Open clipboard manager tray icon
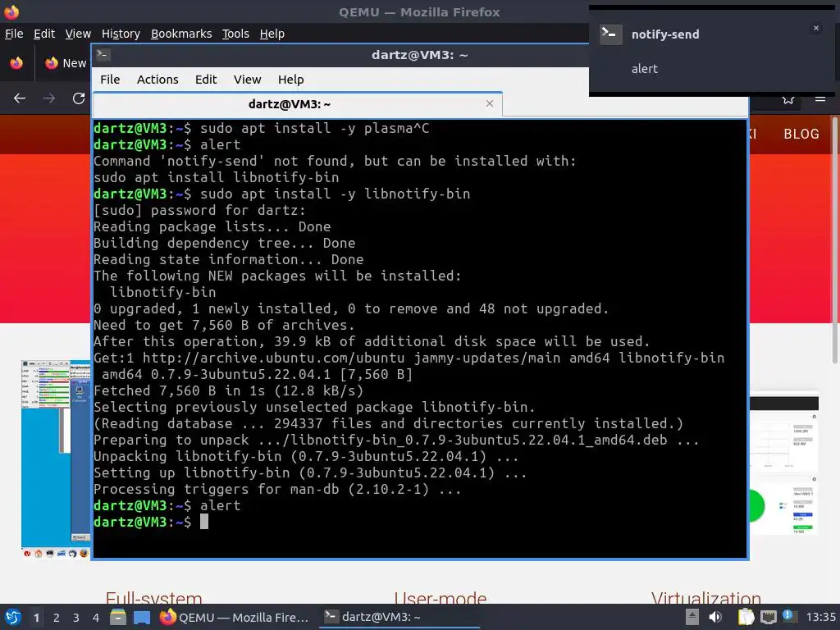Image resolution: width=840 pixels, height=630 pixels. click(746, 617)
